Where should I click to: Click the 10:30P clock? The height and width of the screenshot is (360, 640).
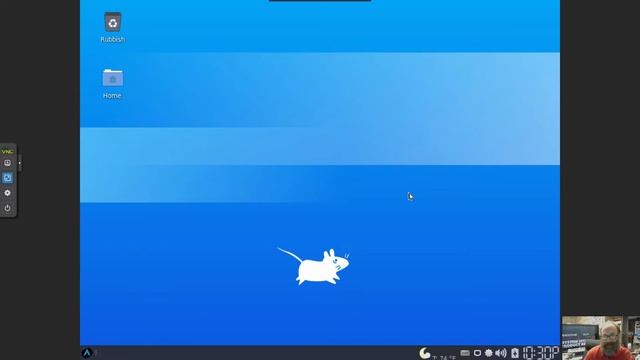click(541, 353)
